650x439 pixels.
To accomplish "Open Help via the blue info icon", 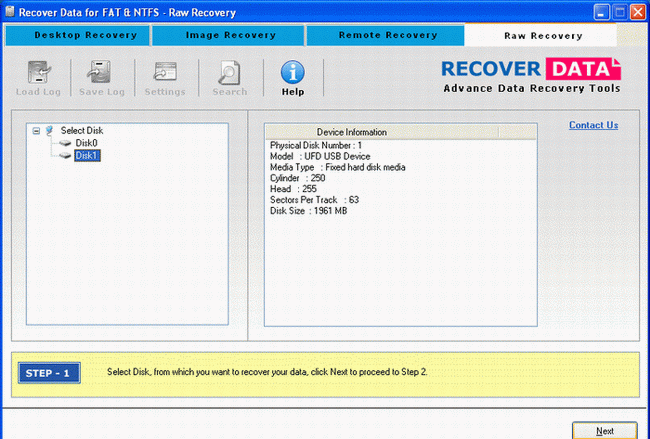I will (292, 73).
